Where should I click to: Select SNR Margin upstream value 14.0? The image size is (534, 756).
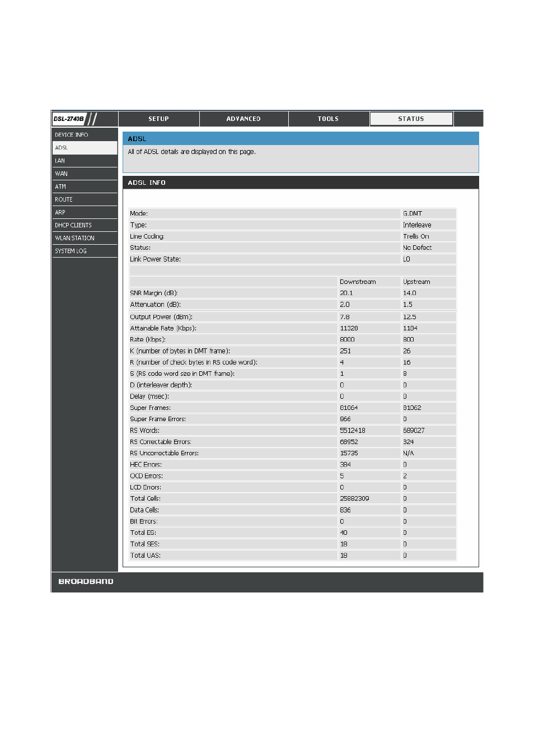[x=409, y=293]
